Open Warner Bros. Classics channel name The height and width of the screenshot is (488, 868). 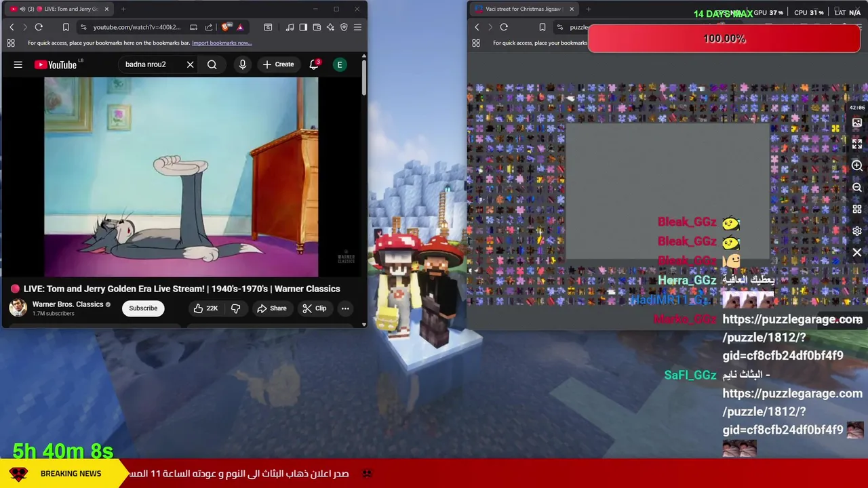pos(68,304)
